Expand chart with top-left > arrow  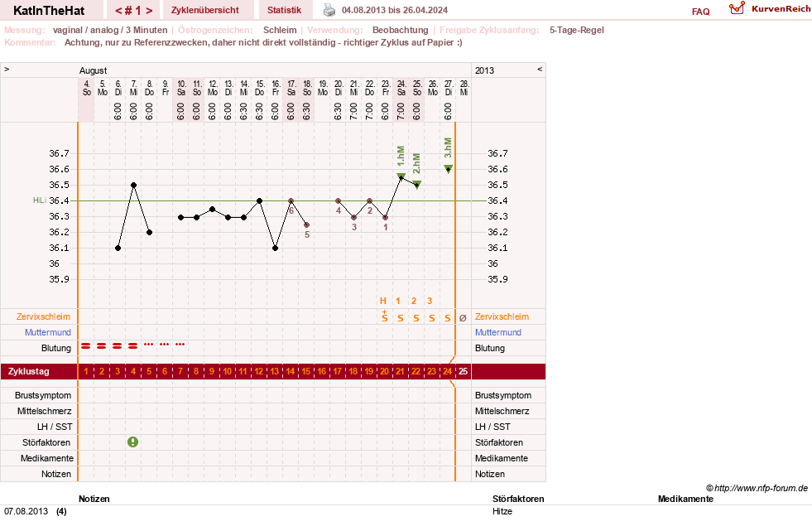[7, 70]
